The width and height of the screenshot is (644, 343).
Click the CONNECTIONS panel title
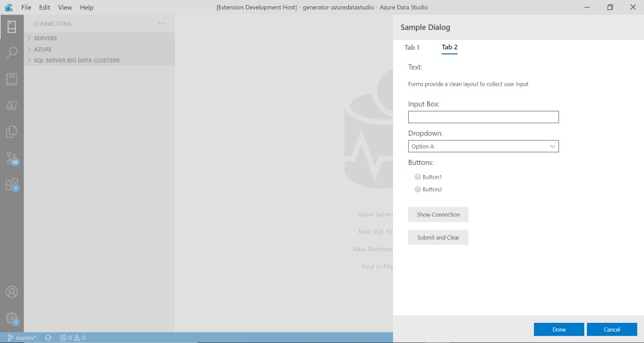pos(53,24)
